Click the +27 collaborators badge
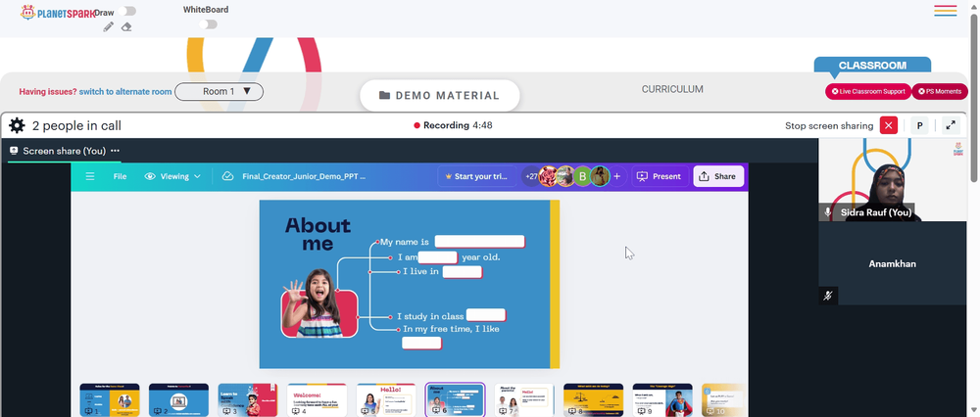This screenshot has height=417, width=980. [532, 176]
